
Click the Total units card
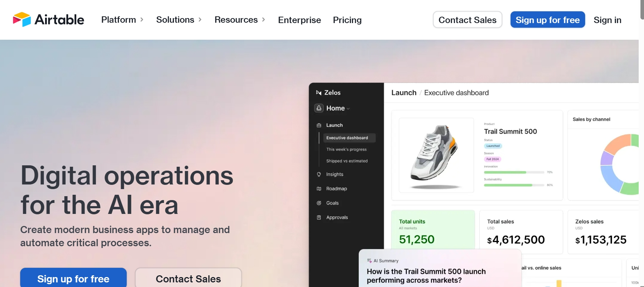433,230
